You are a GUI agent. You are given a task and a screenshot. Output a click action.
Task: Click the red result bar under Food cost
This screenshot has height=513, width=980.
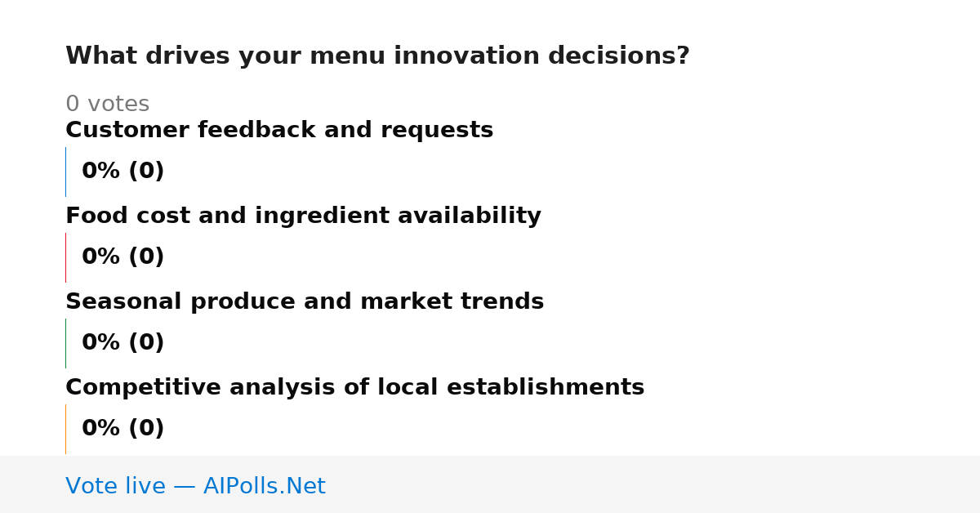65,257
